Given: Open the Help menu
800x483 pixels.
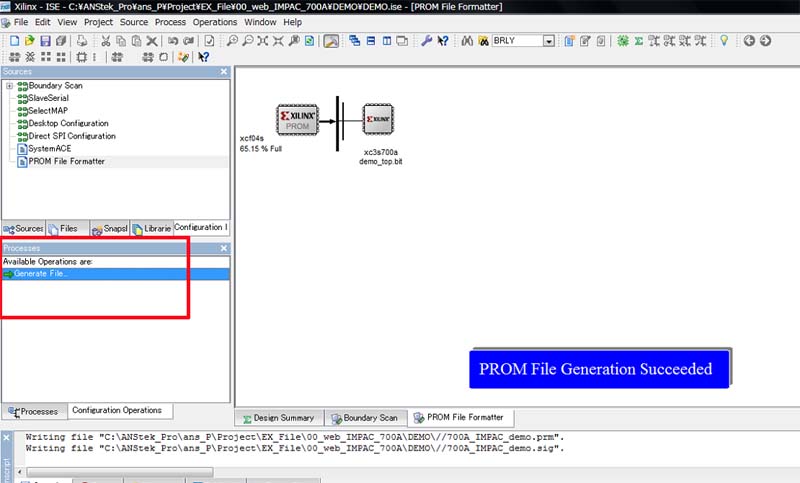Looking at the screenshot, I should click(292, 22).
